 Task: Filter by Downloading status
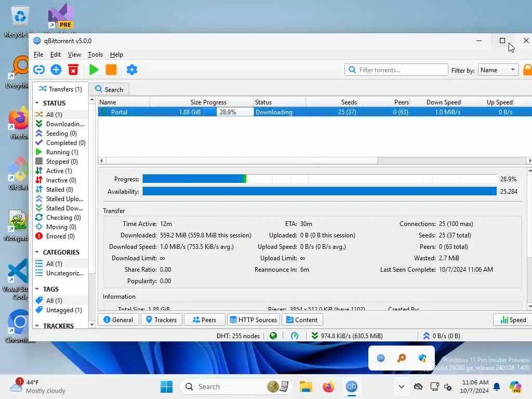60,124
